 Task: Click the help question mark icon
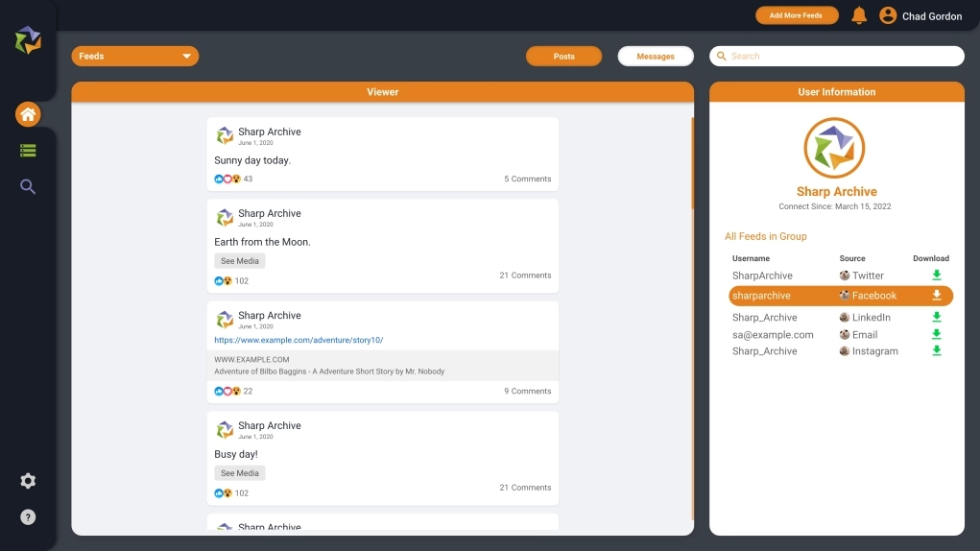coord(28,517)
